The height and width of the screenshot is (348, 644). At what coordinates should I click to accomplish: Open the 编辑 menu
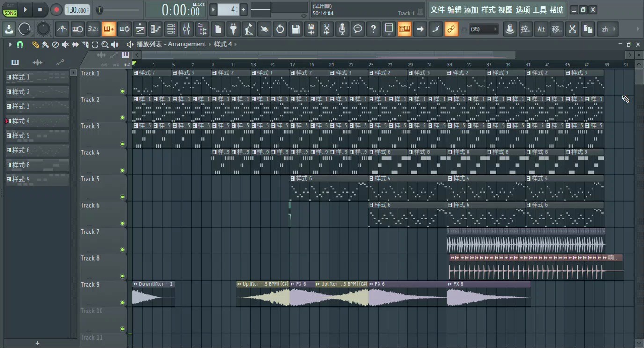click(x=454, y=10)
